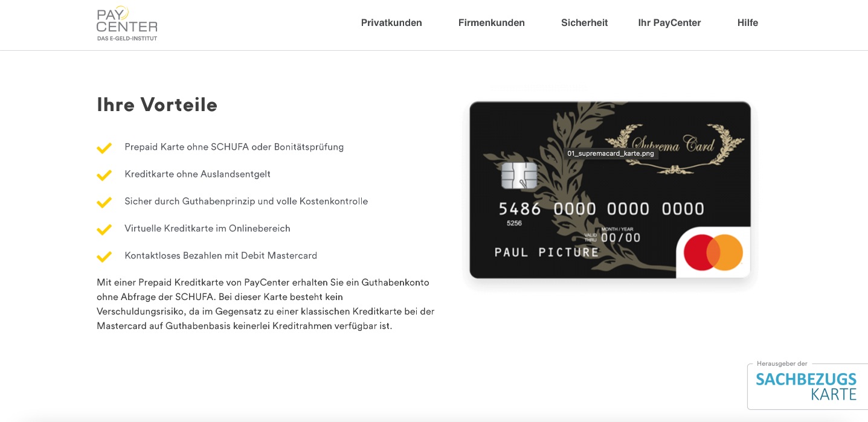Click the PayCenter logo in header
This screenshot has width=868, height=422.
click(x=127, y=24)
